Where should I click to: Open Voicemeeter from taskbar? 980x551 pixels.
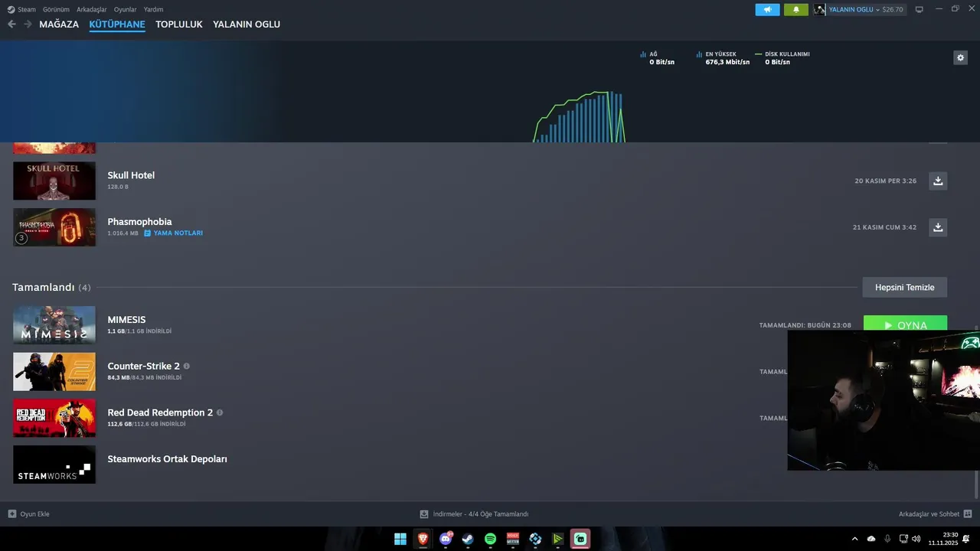coord(513,539)
